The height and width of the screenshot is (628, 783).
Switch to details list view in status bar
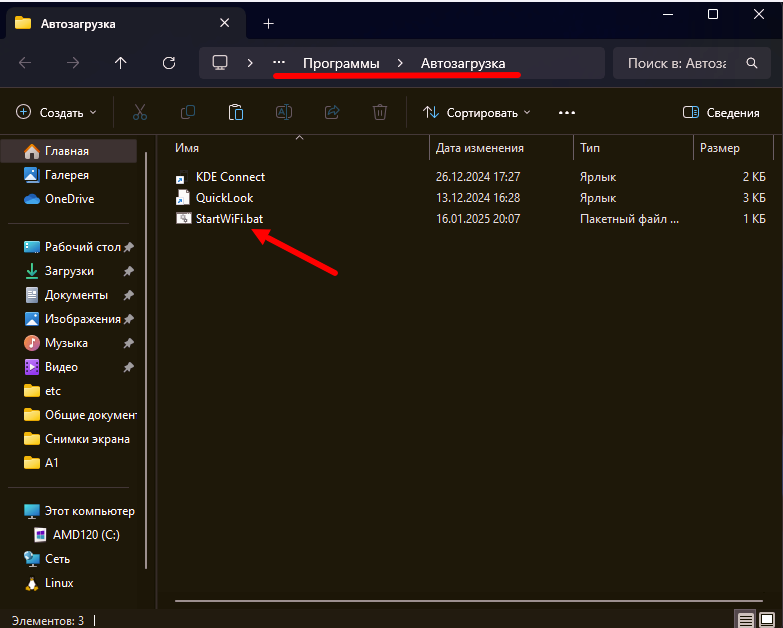tap(745, 620)
